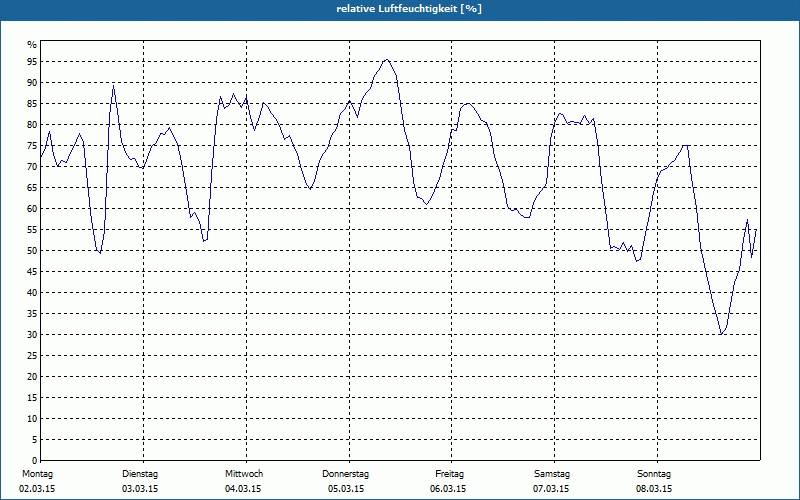Click the date label 04.03.15

pos(243,489)
